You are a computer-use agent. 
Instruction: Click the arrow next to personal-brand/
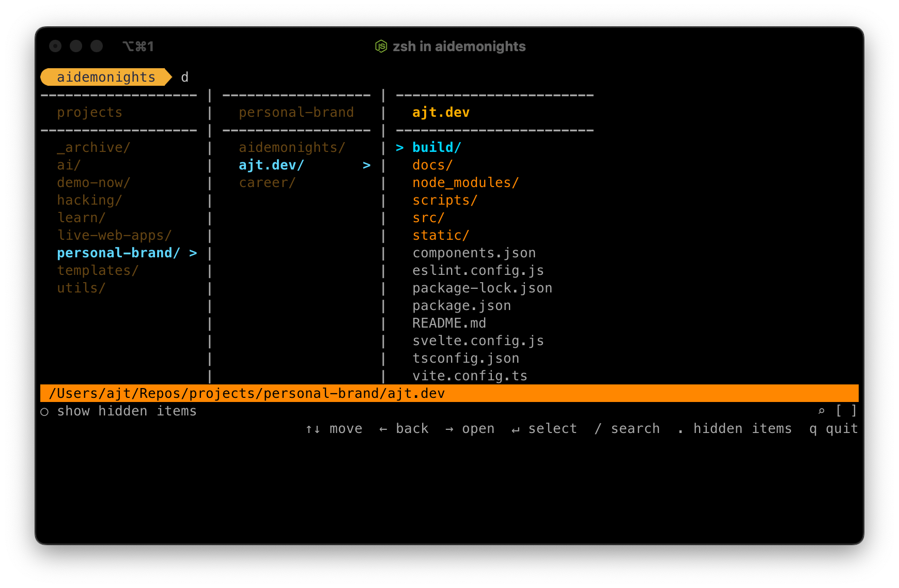click(193, 253)
